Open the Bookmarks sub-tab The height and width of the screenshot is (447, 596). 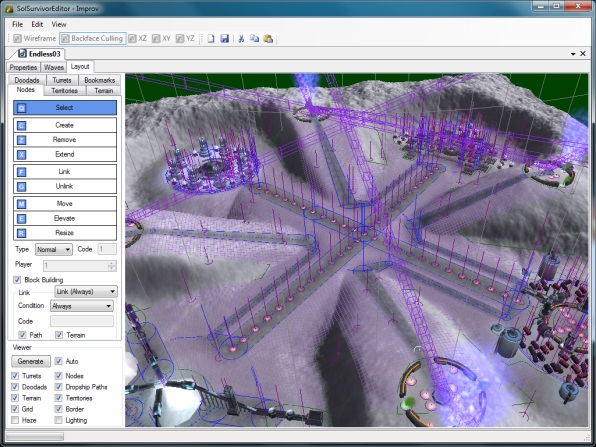click(100, 80)
